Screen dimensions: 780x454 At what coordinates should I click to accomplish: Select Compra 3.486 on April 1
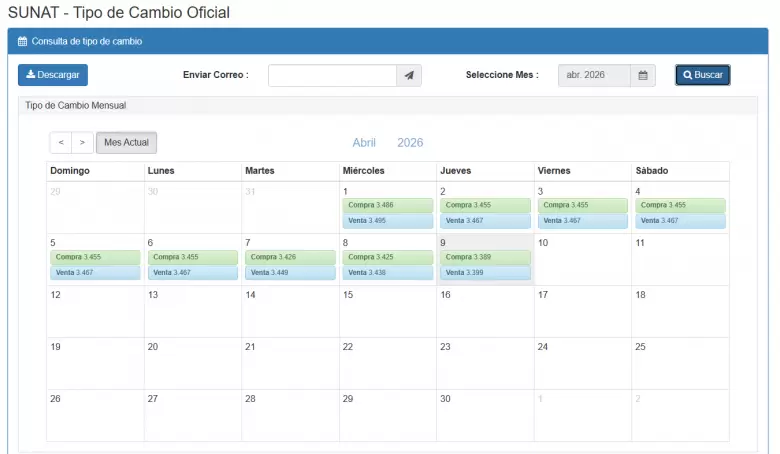[387, 205]
